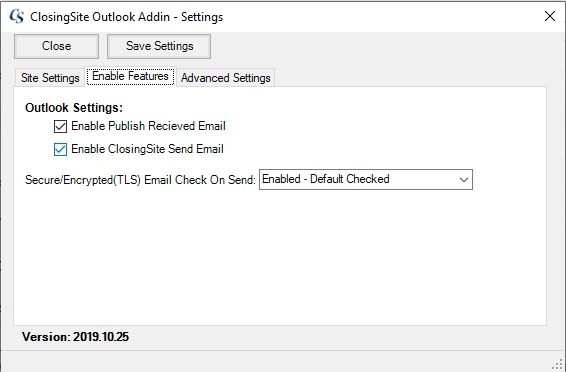This screenshot has width=566, height=372.
Task: Click the Close button
Action: pos(56,46)
